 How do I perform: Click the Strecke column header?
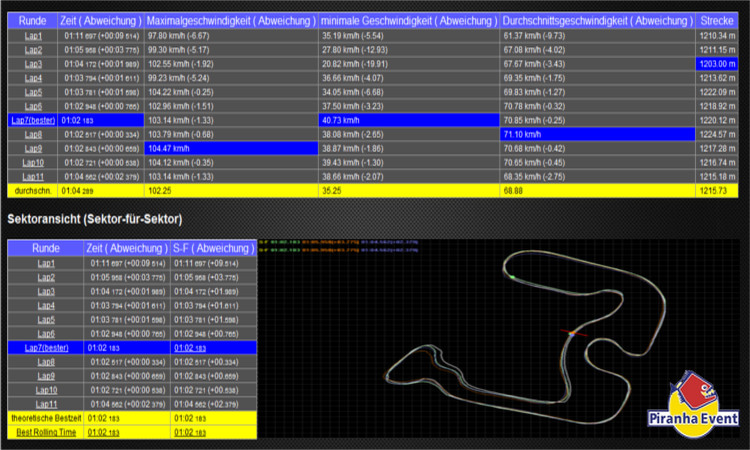(719, 20)
